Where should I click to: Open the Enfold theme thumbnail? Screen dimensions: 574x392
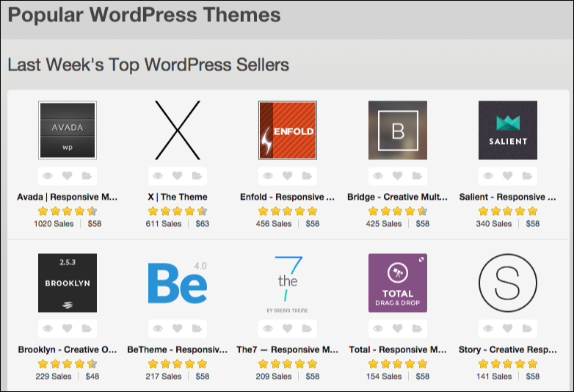(287, 131)
